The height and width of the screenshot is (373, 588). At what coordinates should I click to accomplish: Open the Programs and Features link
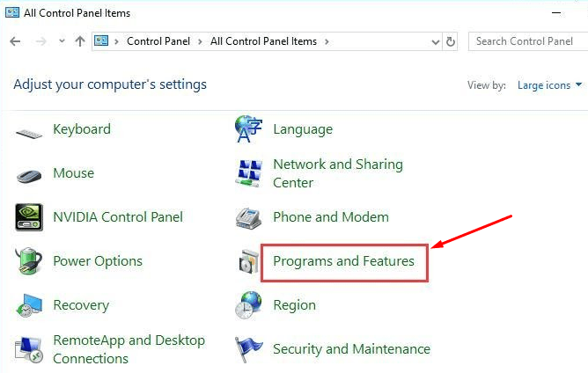pyautogui.click(x=343, y=261)
